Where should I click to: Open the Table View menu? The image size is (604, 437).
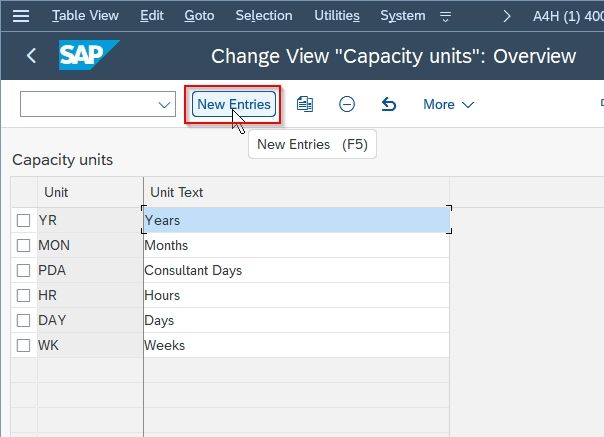coord(85,16)
